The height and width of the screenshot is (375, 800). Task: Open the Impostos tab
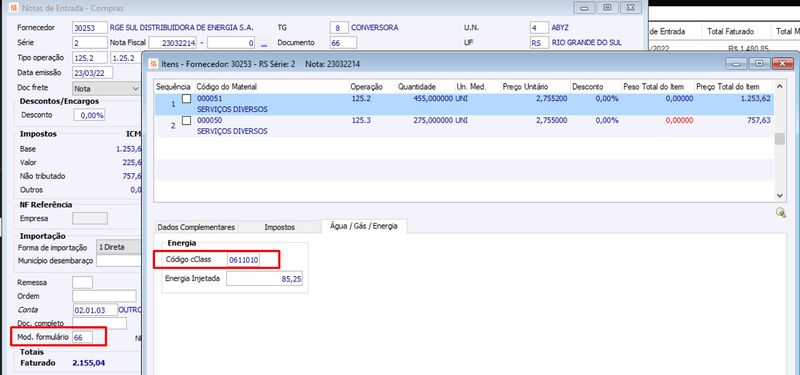(x=280, y=227)
